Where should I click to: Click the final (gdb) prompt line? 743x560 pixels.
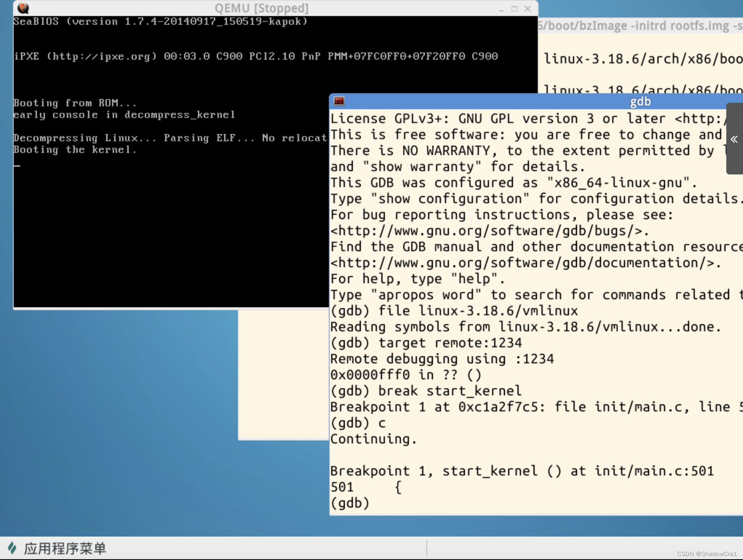click(x=350, y=503)
